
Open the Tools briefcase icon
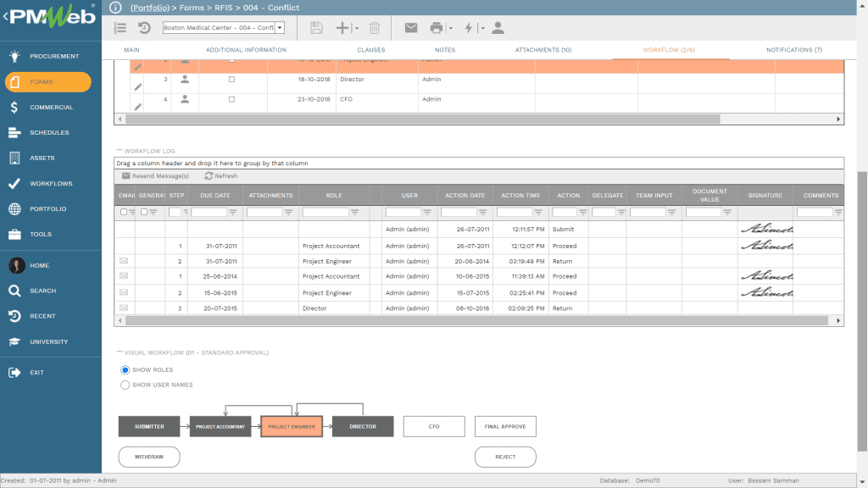click(x=14, y=235)
